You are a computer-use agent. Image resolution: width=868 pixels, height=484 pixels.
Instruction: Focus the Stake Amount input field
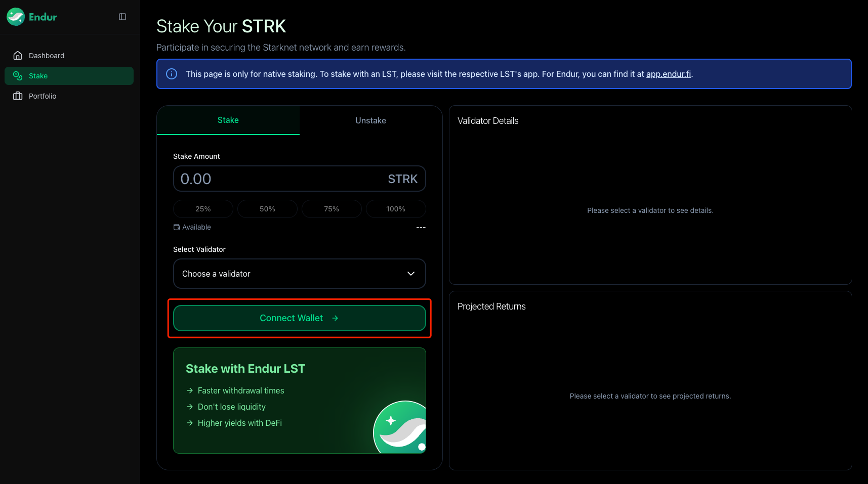tap(300, 179)
